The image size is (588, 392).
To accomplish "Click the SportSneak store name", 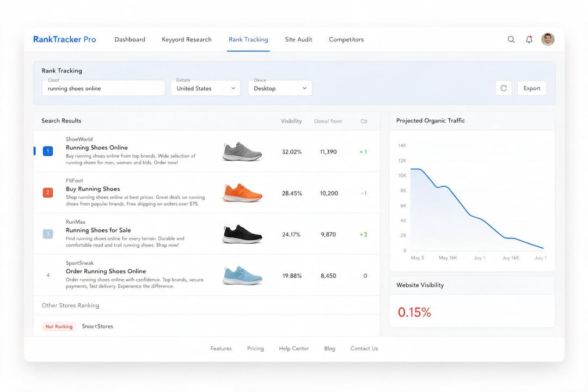I will (79, 263).
